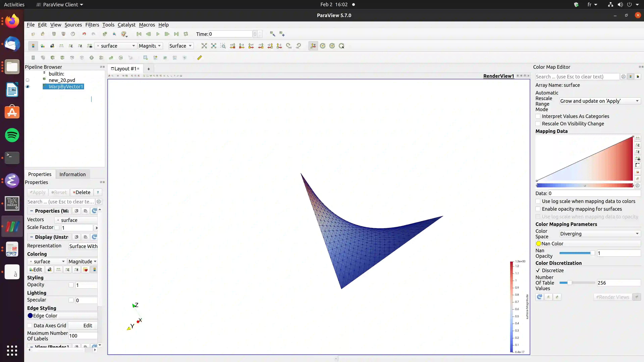Open the Color Space Diverging dropdown

[x=600, y=234]
